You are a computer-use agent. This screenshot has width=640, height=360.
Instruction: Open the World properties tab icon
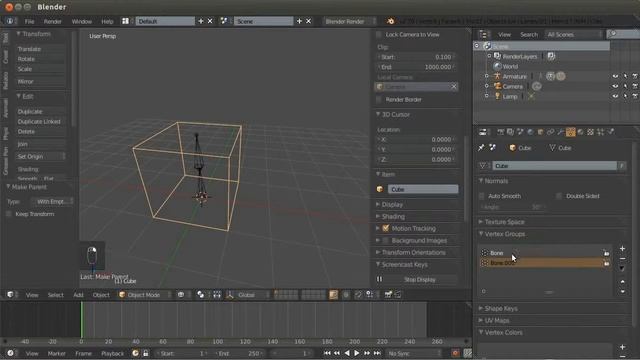[x=530, y=132]
